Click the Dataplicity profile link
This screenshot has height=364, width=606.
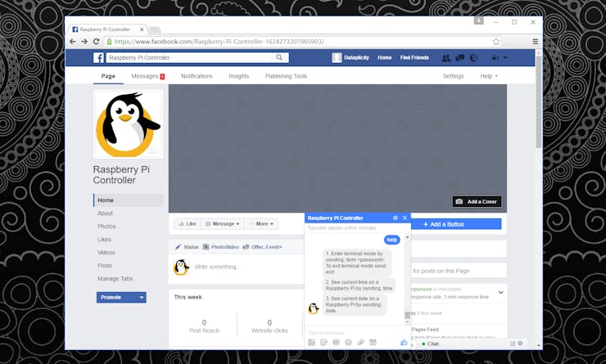351,57
